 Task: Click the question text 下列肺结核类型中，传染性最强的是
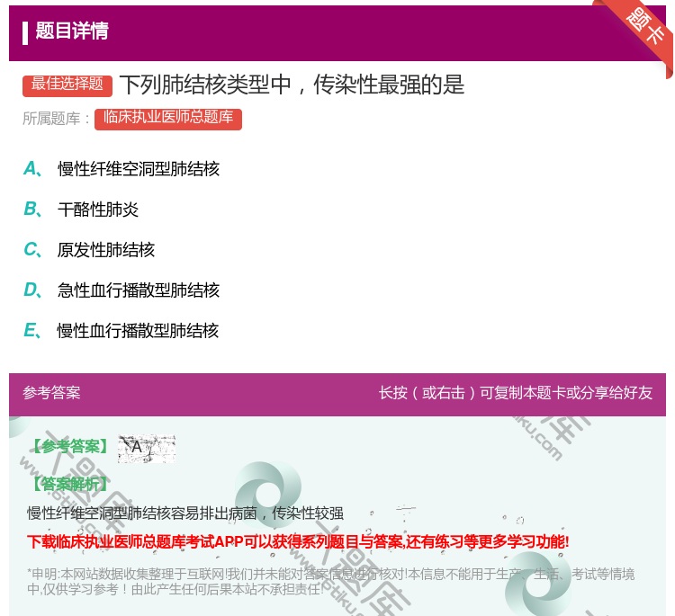(292, 85)
